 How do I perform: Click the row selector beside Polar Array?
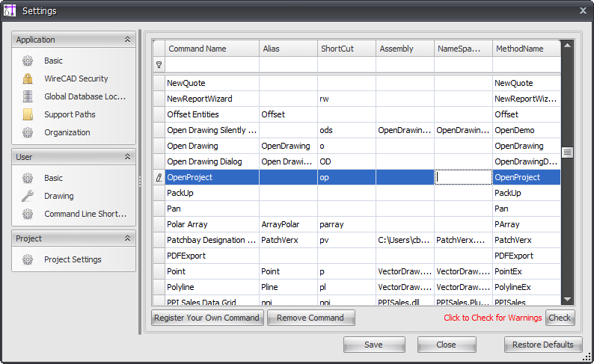click(159, 224)
